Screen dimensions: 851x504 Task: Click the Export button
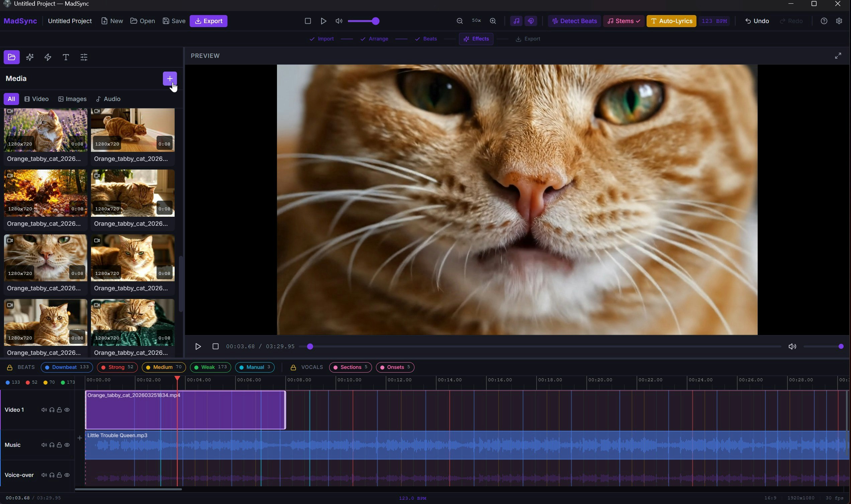[208, 21]
